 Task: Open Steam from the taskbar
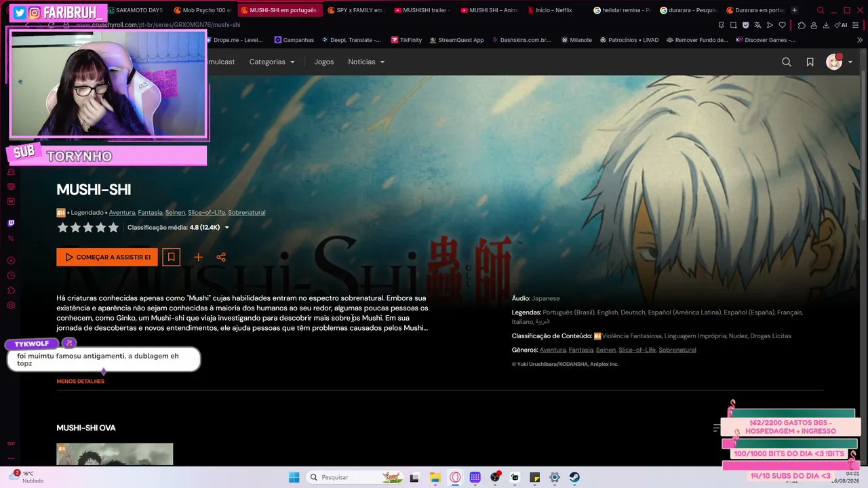(x=574, y=477)
